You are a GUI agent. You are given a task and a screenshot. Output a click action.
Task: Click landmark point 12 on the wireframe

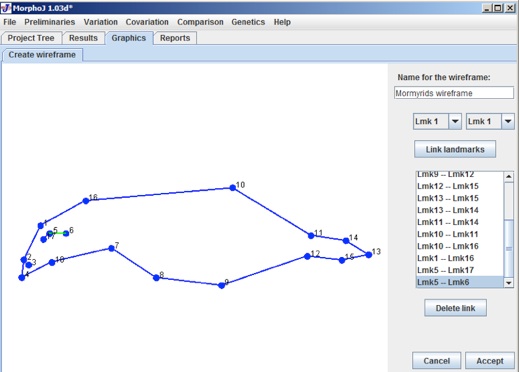[307, 256]
